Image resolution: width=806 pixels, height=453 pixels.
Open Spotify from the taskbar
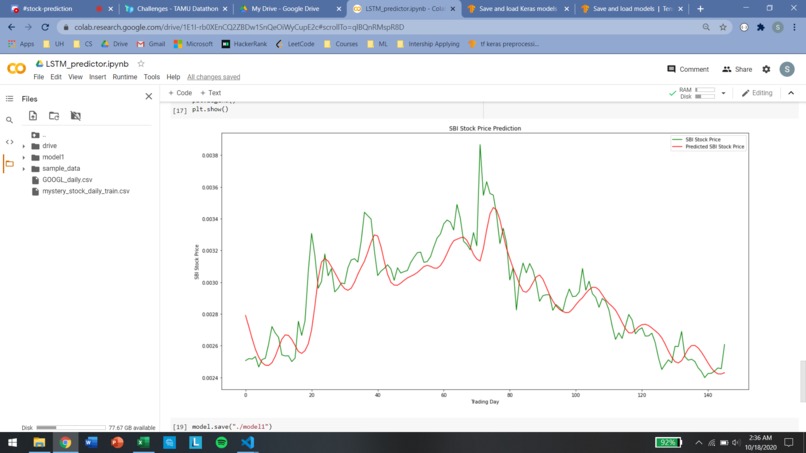222,443
